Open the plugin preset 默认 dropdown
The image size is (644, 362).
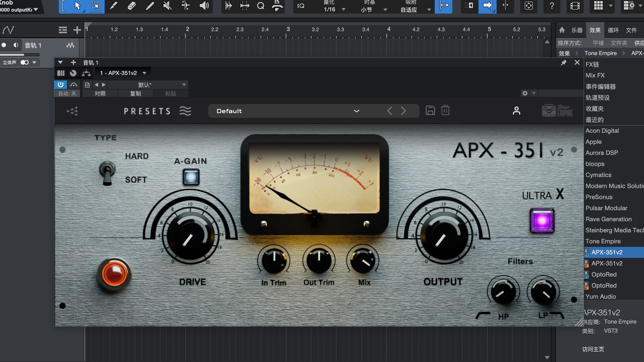pyautogui.click(x=148, y=85)
